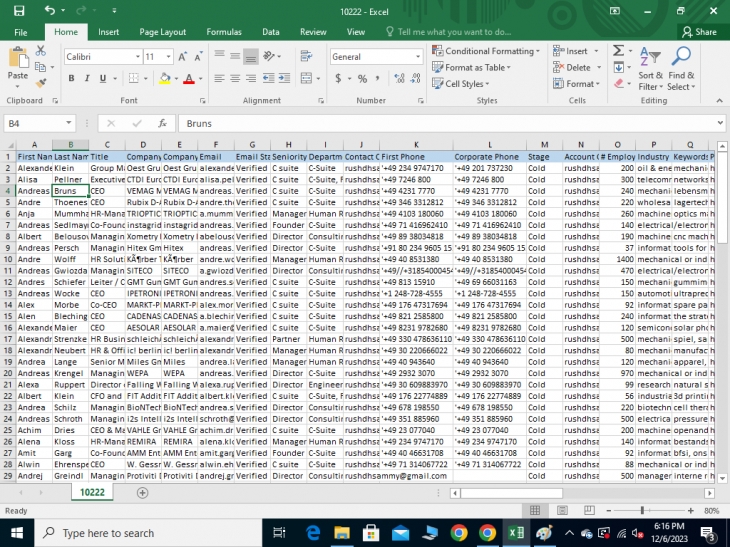Click the Borders icon

point(134,78)
